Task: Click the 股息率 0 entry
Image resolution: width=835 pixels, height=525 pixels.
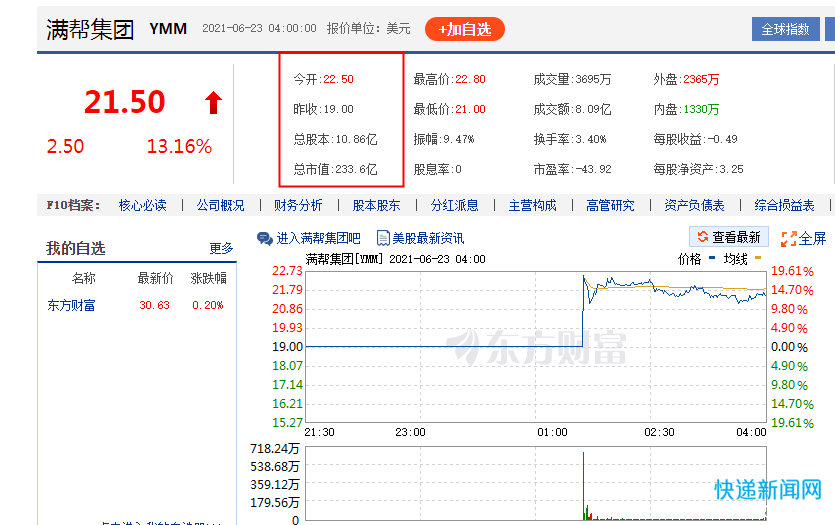Action: (438, 169)
